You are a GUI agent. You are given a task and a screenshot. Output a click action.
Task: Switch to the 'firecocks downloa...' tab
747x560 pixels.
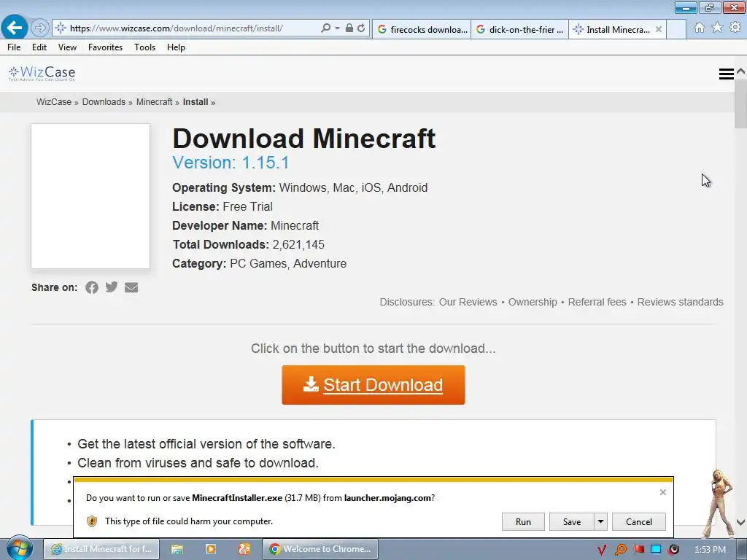point(422,29)
